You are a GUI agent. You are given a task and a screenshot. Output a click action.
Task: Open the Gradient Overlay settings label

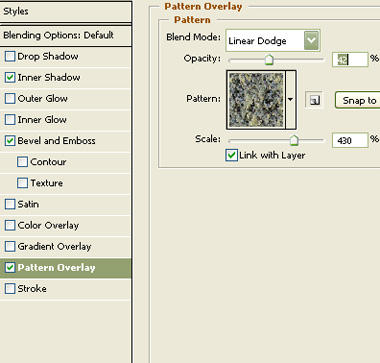pos(54,246)
